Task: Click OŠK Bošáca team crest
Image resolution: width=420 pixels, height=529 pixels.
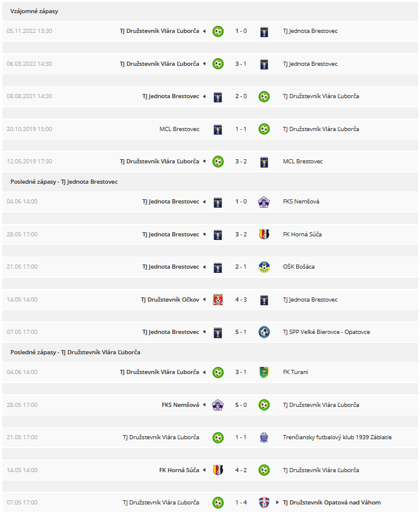Action: 264,267
